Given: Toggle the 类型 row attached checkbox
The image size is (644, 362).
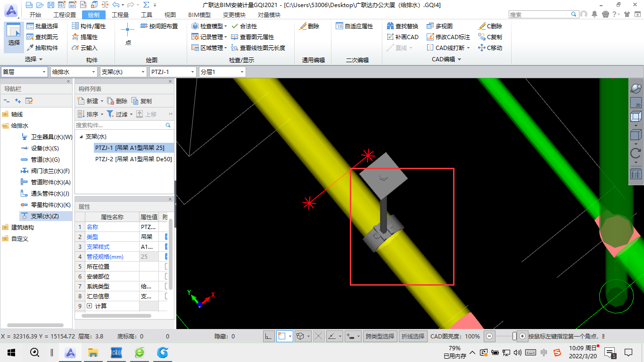Looking at the screenshot, I should point(166,237).
